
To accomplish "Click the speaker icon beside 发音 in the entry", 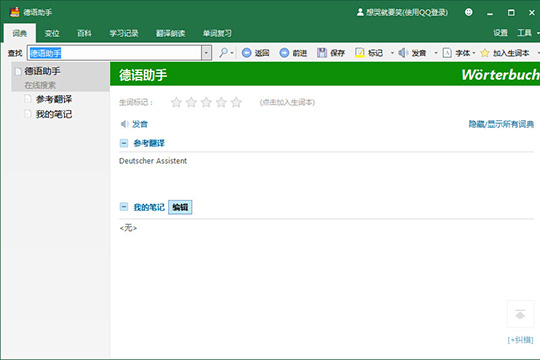I will pyautogui.click(x=124, y=124).
